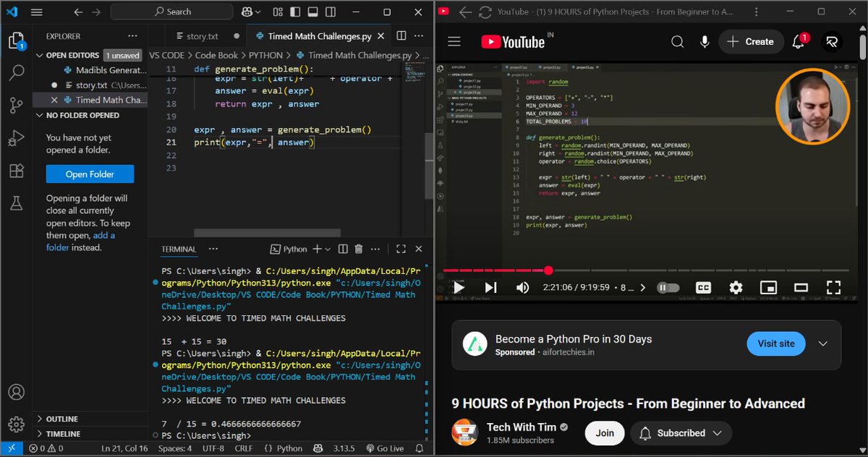Click Ln 21, Col 16 in status bar

[x=124, y=449]
